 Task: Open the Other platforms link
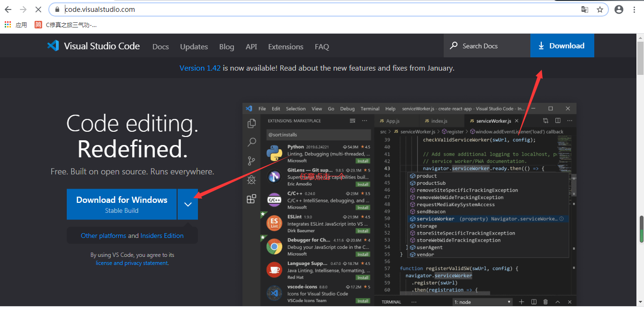tap(103, 236)
